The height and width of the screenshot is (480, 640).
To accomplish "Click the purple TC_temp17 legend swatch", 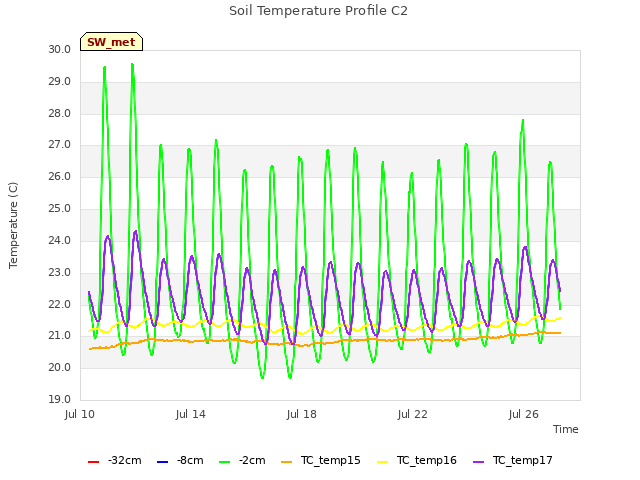I will point(479,462).
